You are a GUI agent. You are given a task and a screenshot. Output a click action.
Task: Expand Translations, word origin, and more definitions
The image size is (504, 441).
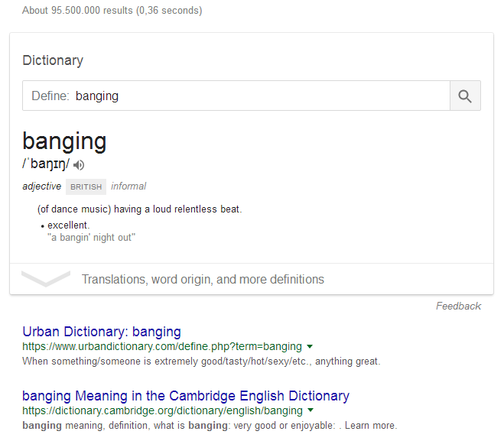pyautogui.click(x=203, y=279)
